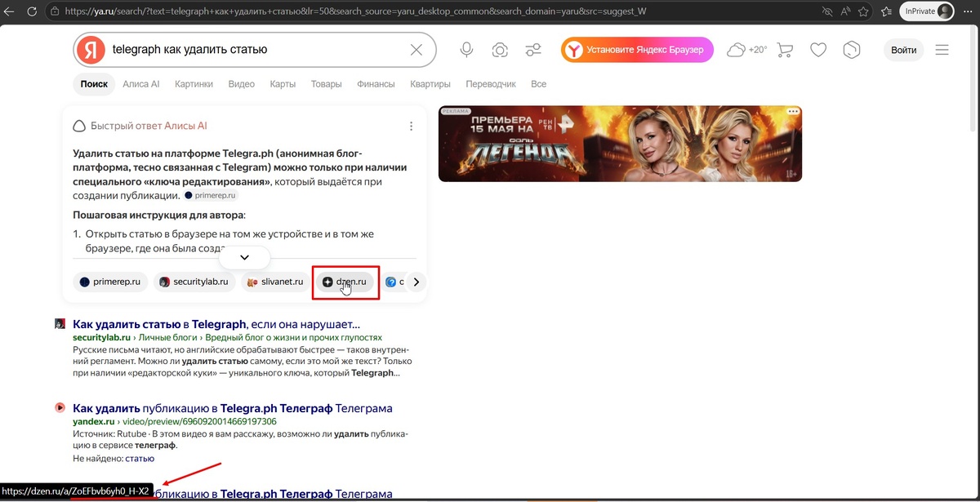Click Установите Яндекс Браузер button
Screen dimensions: 980x502
point(637,50)
